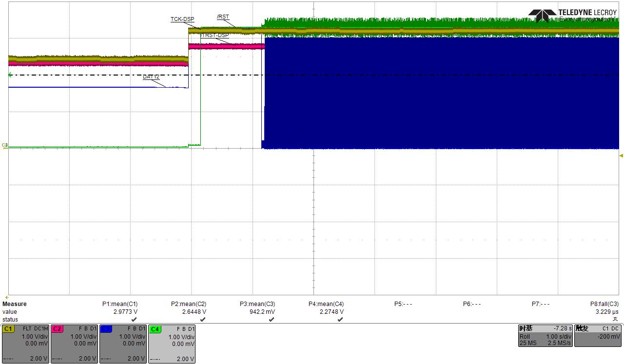Click the C2 ground marker at the left grid edge
Viewport: 624px width, 364px height.
click(5, 145)
